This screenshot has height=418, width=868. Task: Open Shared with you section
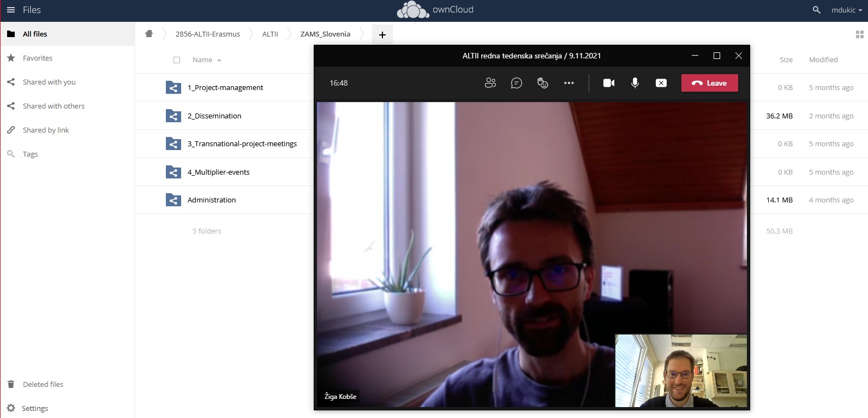[x=49, y=82]
